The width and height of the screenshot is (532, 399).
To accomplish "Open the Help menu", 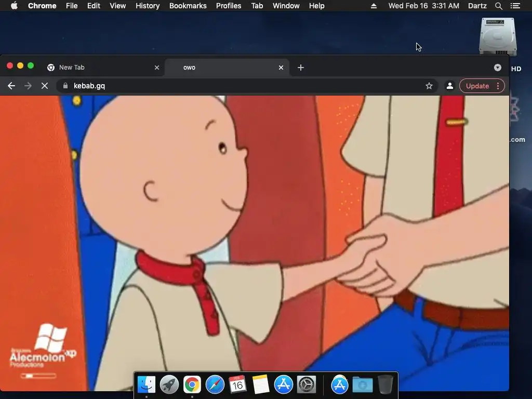I will [316, 6].
